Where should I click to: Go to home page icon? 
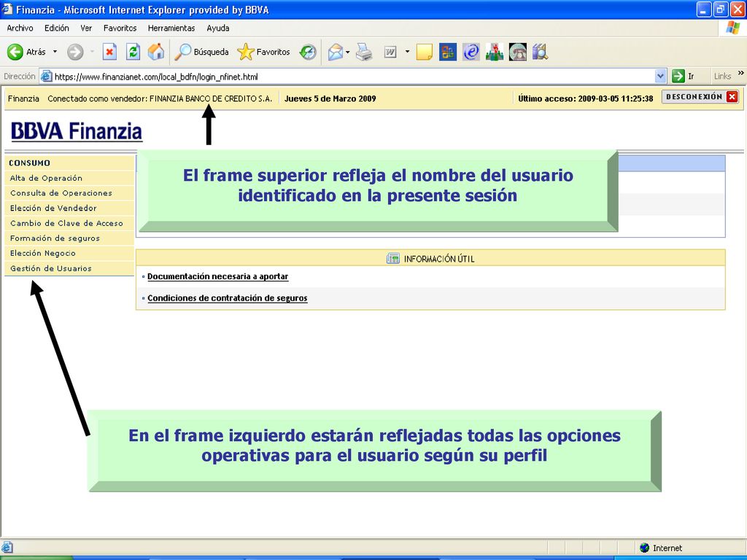[156, 52]
